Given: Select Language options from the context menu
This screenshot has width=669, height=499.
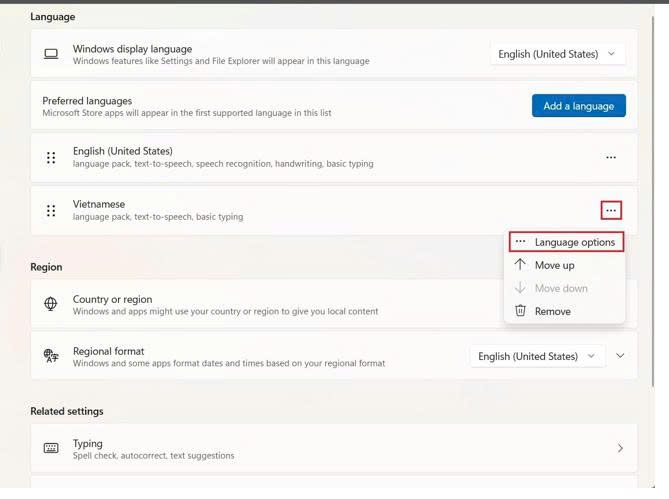Looking at the screenshot, I should [x=574, y=242].
